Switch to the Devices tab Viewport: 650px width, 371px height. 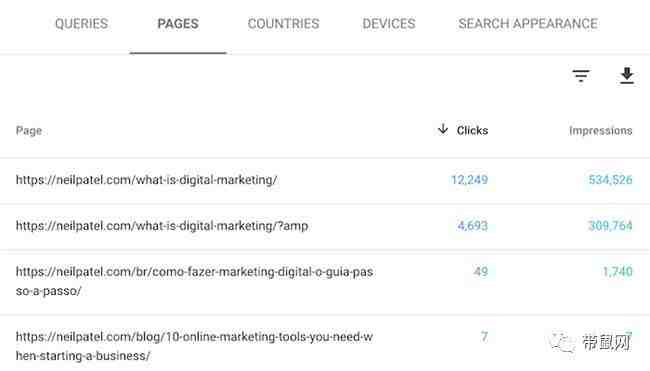389,24
